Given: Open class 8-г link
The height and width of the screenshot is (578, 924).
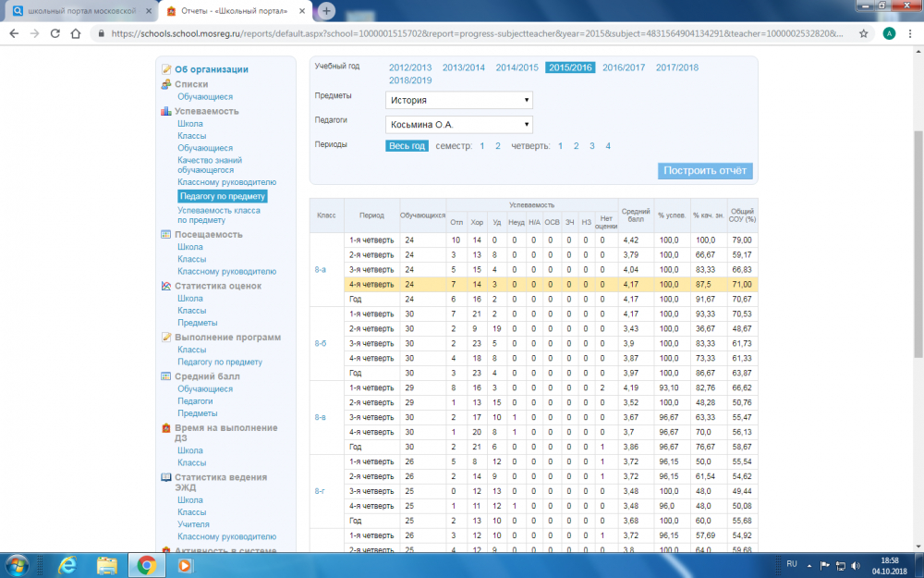Looking at the screenshot, I should [320, 491].
